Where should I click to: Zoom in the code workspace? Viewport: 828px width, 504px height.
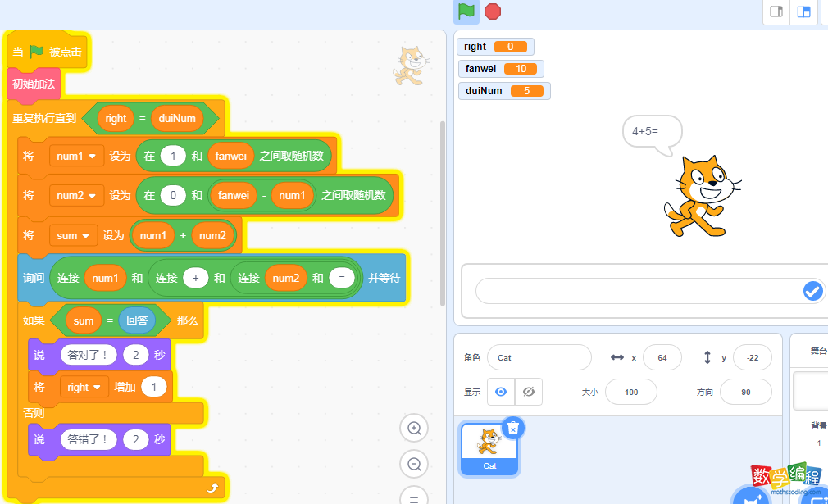pos(415,428)
